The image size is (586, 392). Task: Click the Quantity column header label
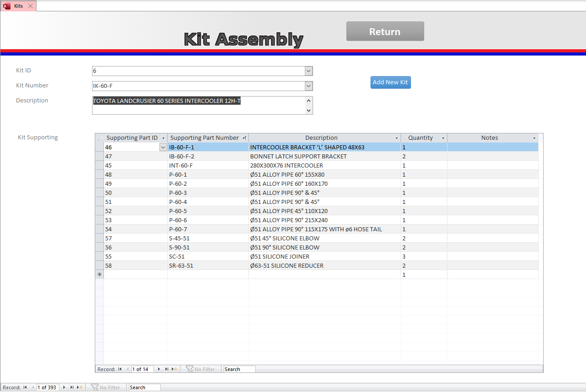[x=421, y=138]
